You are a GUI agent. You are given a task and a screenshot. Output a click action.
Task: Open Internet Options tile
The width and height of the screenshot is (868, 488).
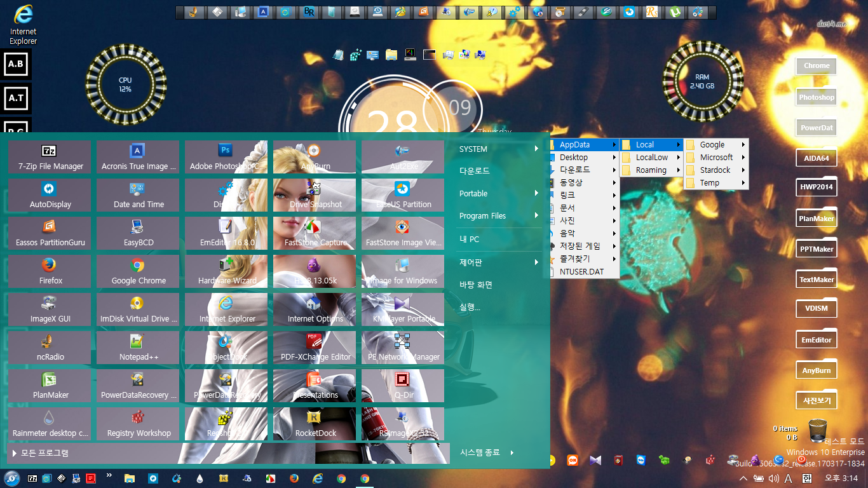(x=315, y=309)
